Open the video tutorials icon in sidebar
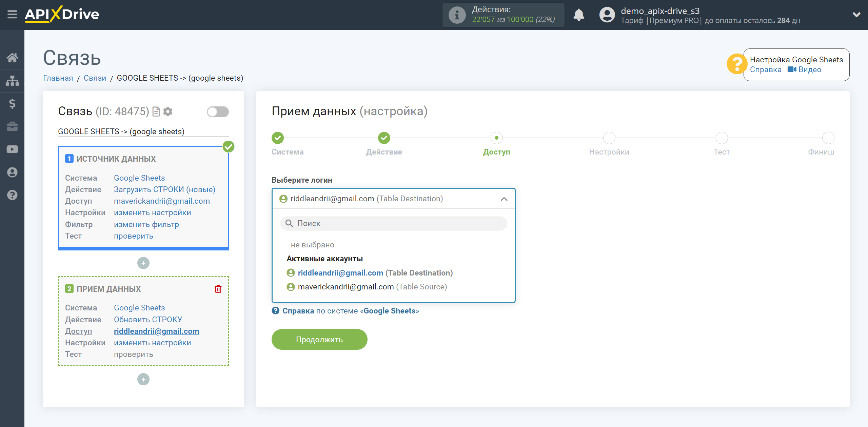Image resolution: width=868 pixels, height=427 pixels. [12, 149]
